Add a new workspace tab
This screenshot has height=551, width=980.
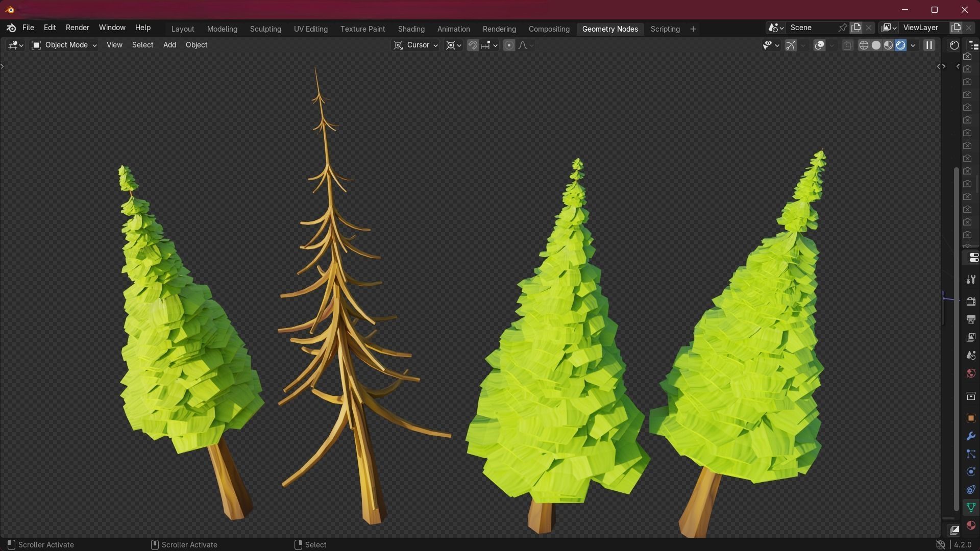(x=693, y=29)
